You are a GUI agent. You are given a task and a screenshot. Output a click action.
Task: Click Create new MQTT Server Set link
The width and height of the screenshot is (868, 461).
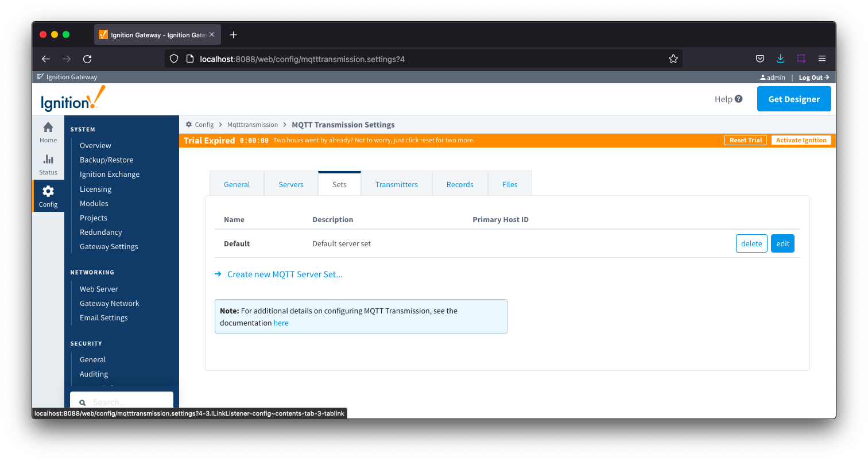coord(285,274)
